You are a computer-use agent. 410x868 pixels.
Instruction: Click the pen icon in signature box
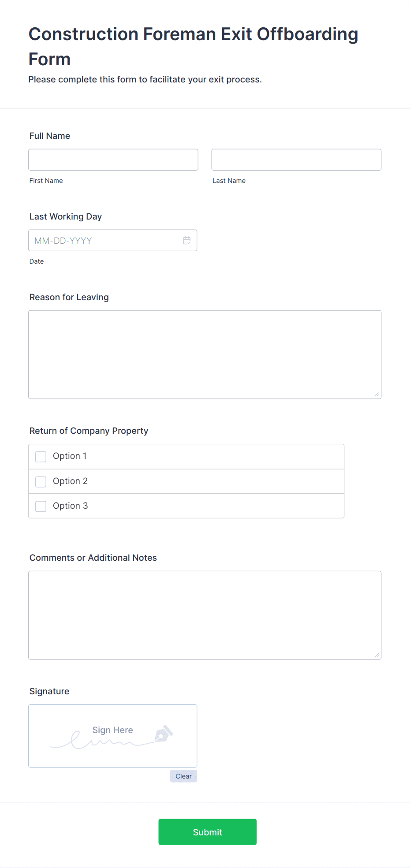pyautogui.click(x=164, y=734)
